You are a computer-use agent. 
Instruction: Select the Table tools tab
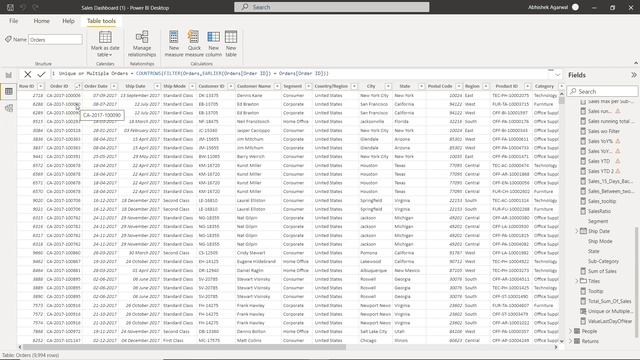[x=101, y=21]
